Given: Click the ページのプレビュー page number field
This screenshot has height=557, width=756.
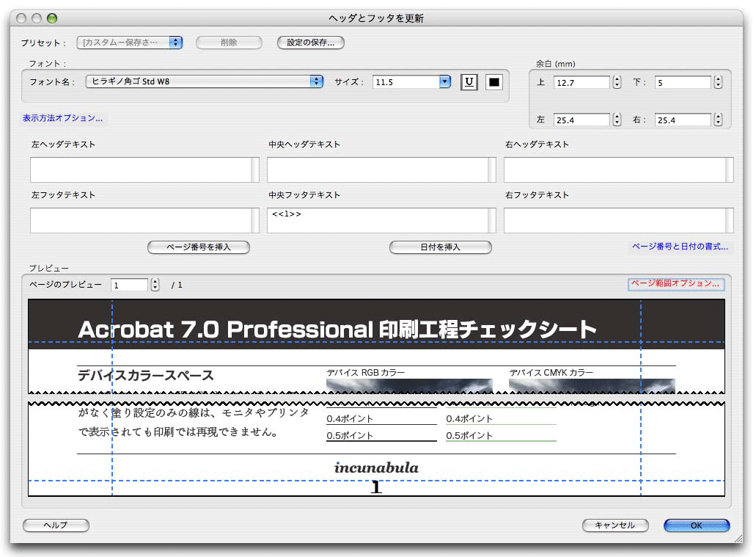Looking at the screenshot, I should (x=129, y=285).
